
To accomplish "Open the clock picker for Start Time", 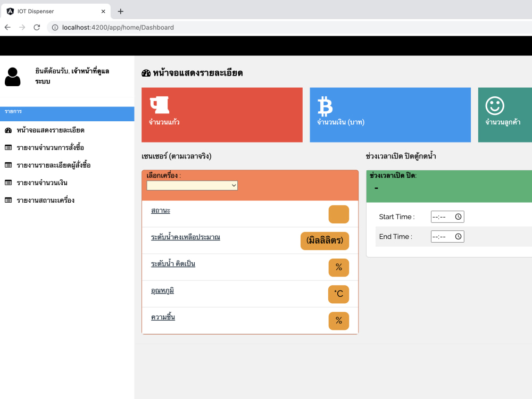I will click(458, 217).
